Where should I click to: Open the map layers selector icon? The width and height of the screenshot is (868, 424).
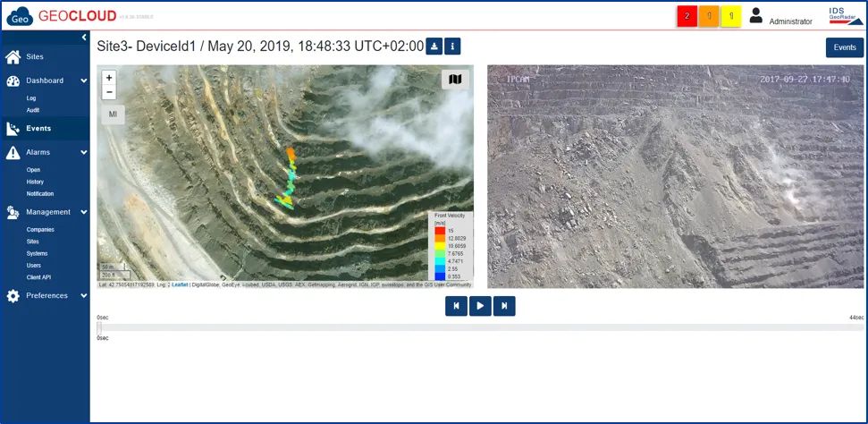click(455, 80)
